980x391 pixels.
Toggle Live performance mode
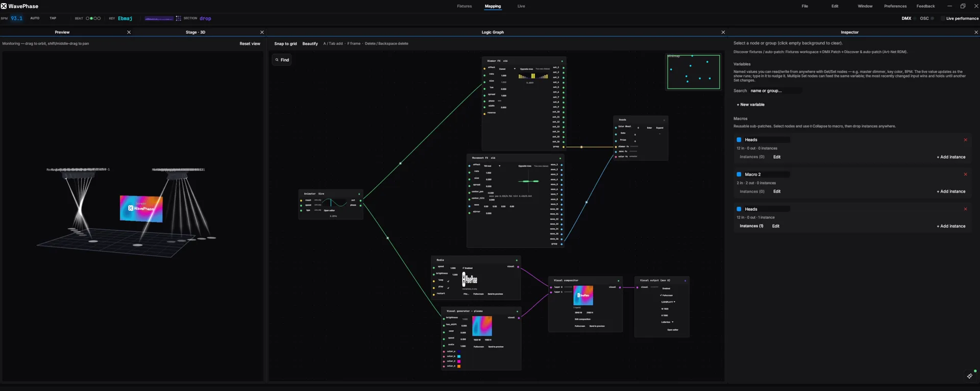click(960, 18)
